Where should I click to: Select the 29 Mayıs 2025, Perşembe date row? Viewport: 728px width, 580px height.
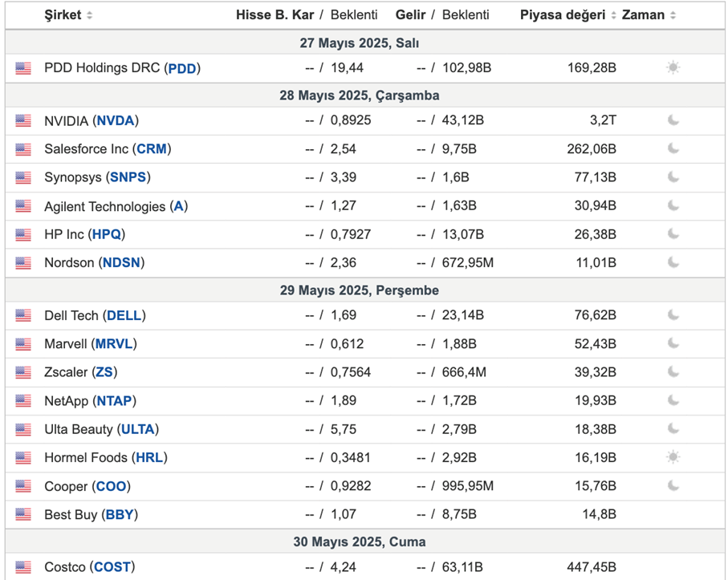365,290
